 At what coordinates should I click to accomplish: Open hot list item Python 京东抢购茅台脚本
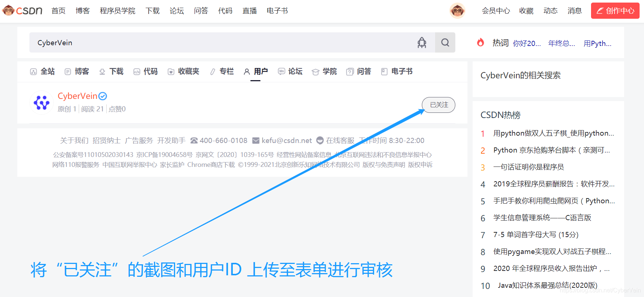552,150
